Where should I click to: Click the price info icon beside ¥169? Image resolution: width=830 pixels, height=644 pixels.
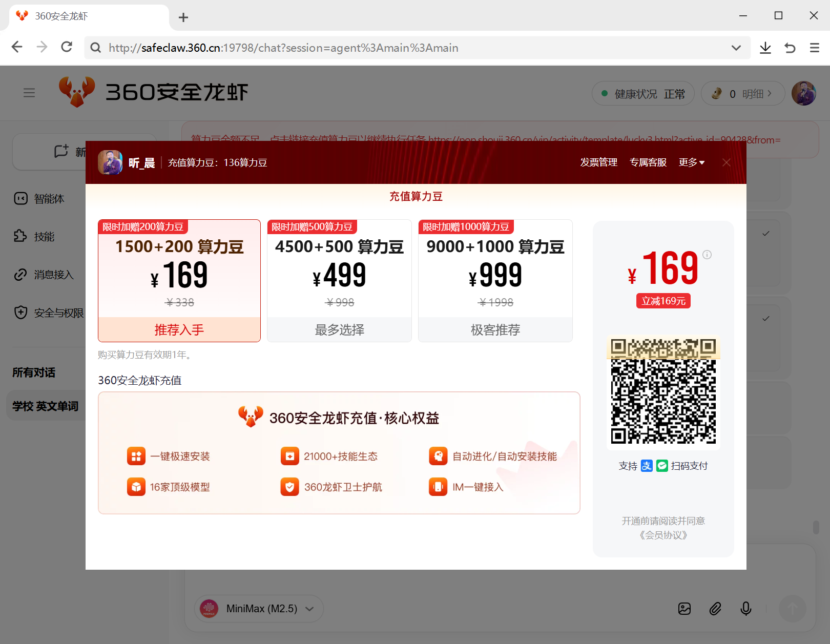(x=707, y=255)
